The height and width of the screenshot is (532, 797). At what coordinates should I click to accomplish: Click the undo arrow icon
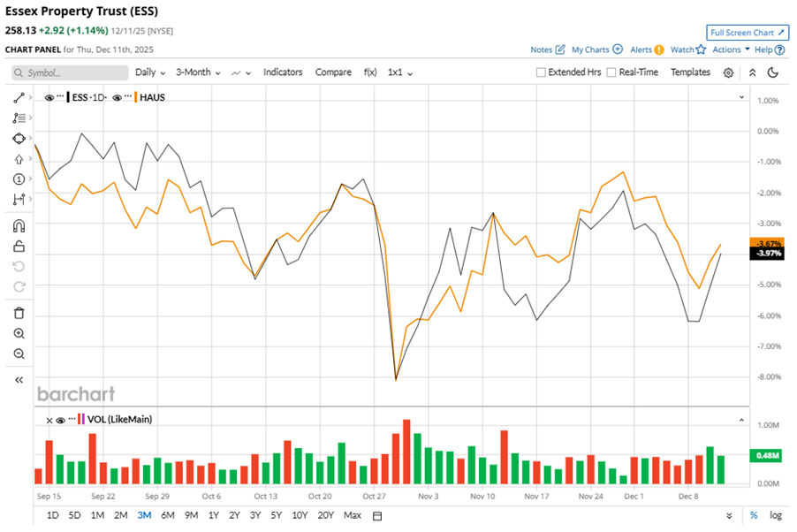coord(19,267)
